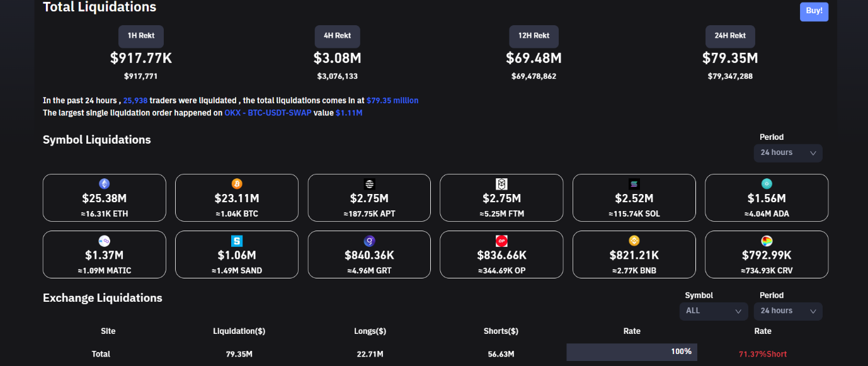868x366 pixels.
Task: Click the Optimism OP coin icon
Action: (x=501, y=241)
